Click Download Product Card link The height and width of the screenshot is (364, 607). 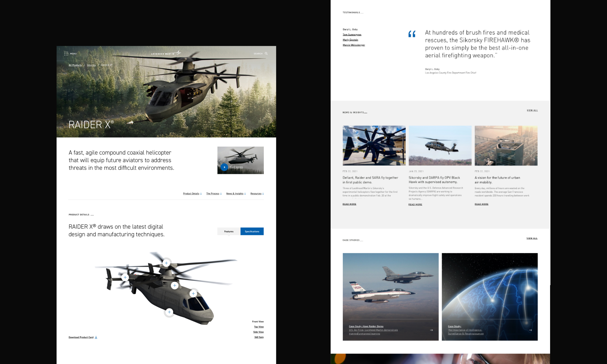(x=81, y=337)
